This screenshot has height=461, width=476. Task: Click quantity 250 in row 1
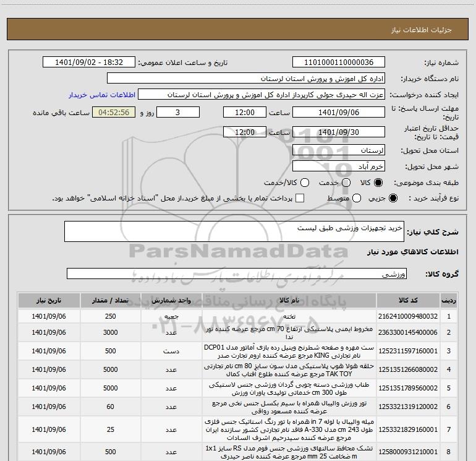(x=111, y=316)
